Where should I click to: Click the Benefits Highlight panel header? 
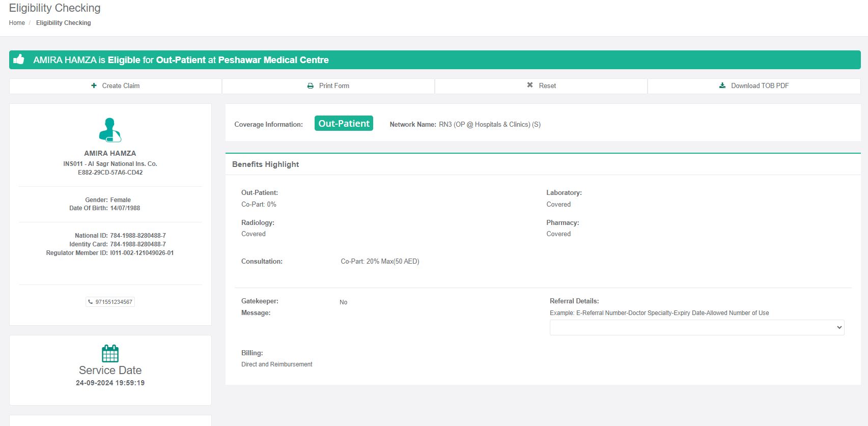tap(265, 164)
